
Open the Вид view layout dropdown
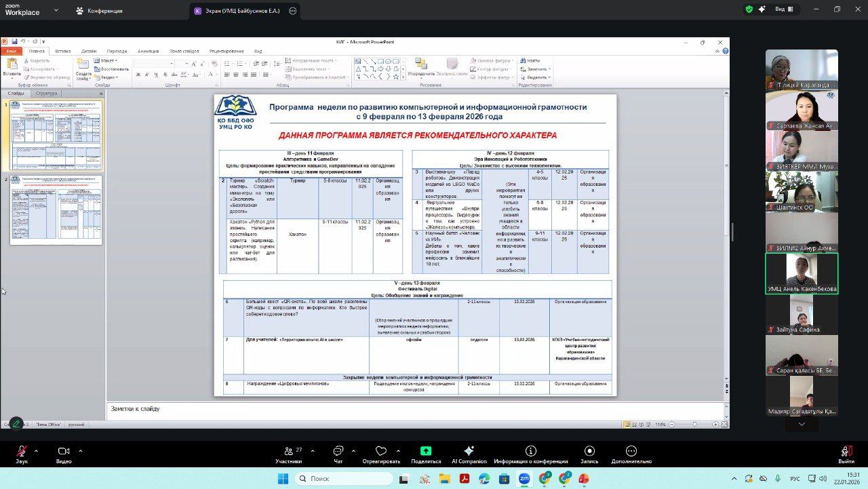(783, 9)
